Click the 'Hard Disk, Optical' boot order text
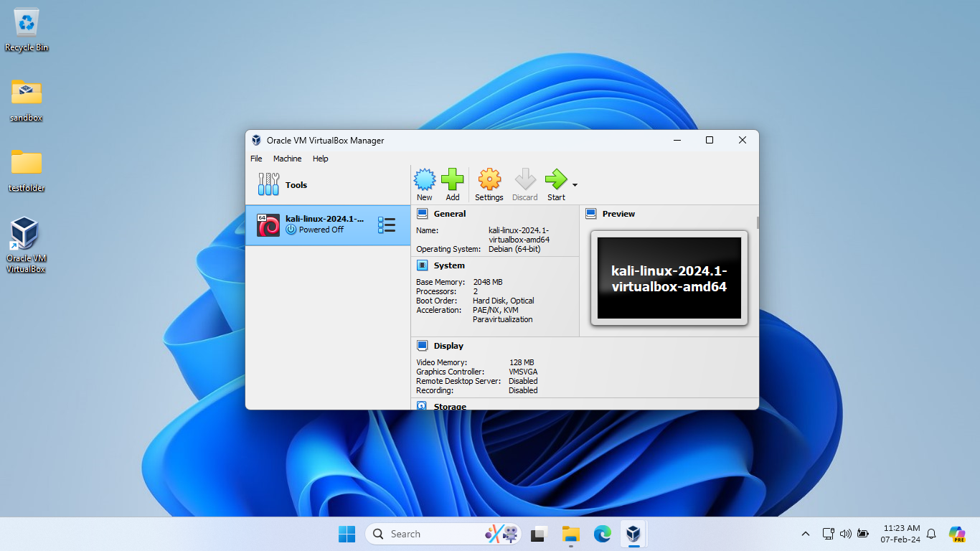980x551 pixels. click(503, 301)
